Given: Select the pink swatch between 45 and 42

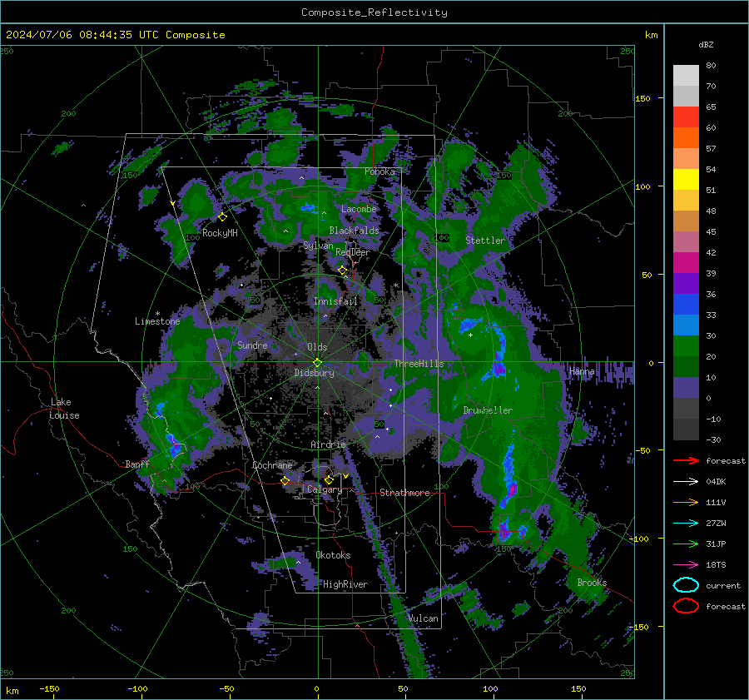Looking at the screenshot, I should tap(686, 241).
